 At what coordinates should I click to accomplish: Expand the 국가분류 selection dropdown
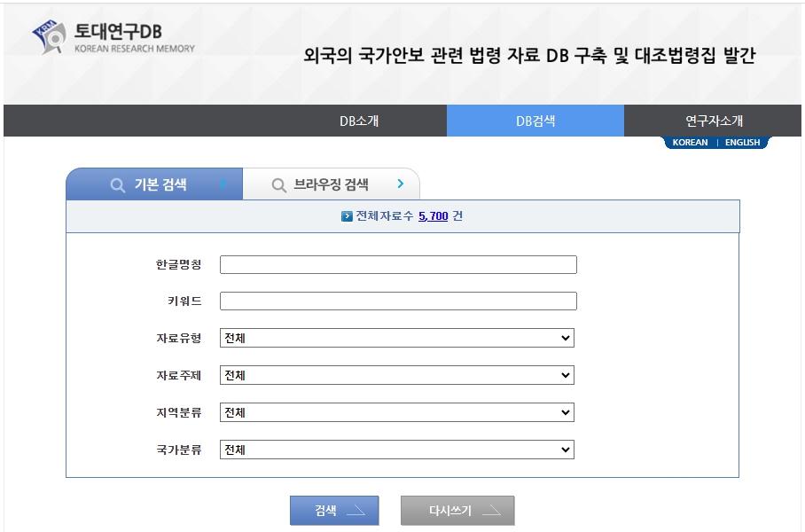coord(396,450)
